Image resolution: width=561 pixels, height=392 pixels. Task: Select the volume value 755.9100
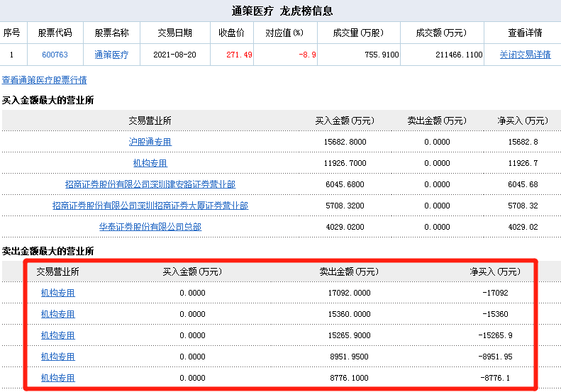pos(382,55)
